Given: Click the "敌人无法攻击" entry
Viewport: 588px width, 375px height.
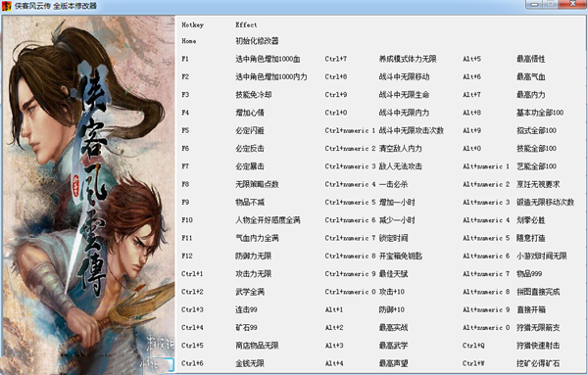Looking at the screenshot, I should coord(401,166).
